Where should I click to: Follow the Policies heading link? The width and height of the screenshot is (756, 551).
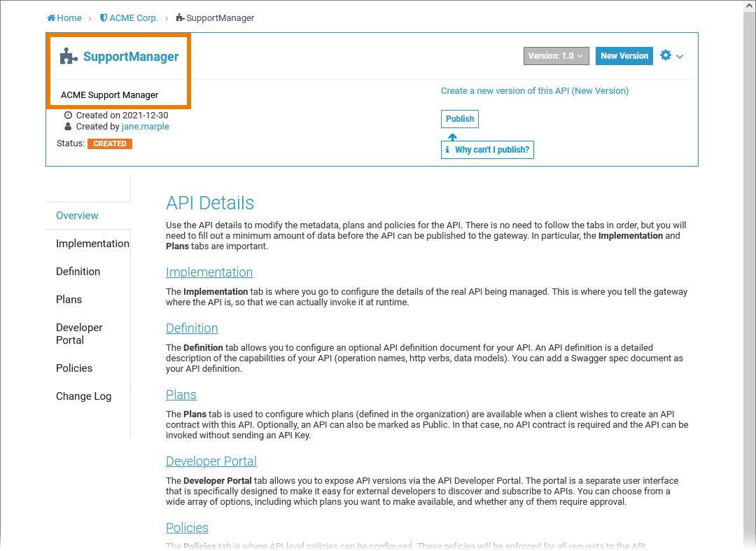(187, 528)
